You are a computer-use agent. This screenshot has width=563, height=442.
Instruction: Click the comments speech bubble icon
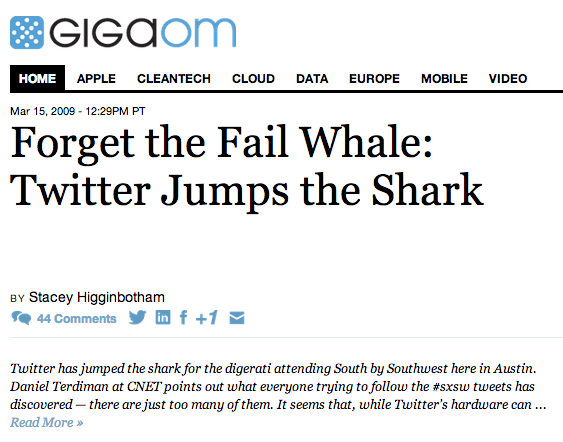point(21,318)
